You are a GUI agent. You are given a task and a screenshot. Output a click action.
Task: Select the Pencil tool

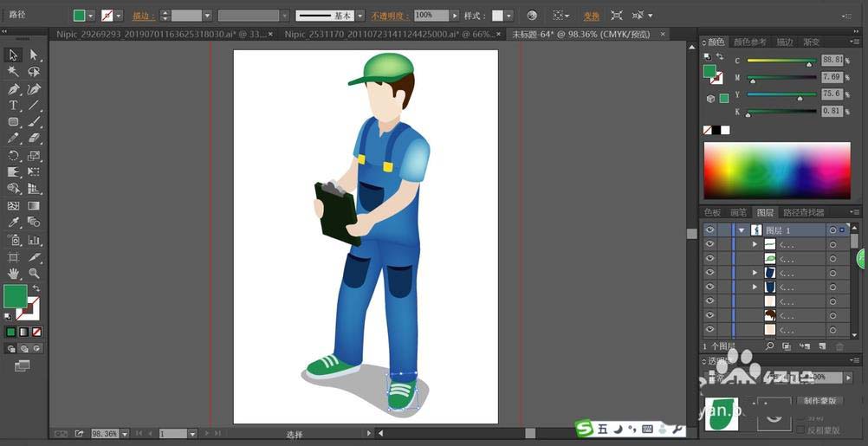(14, 138)
